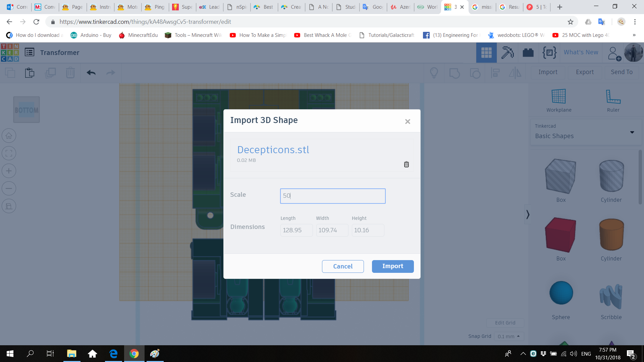Delete the Decepticons.stl file with trash icon
This screenshot has height=362, width=644.
pos(406,164)
